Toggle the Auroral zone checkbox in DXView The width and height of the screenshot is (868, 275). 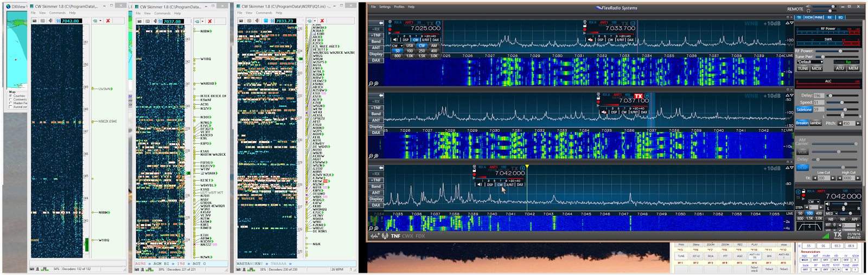(x=18, y=107)
